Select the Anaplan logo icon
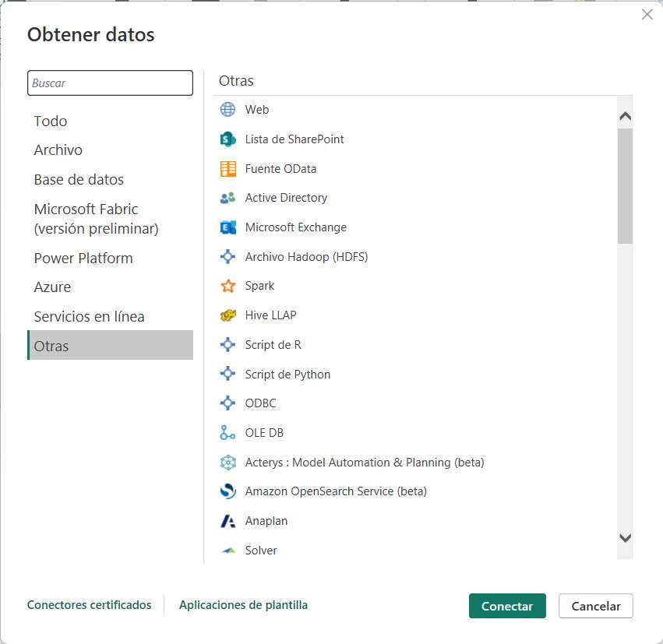Screen dimensions: 663x644 tap(227, 521)
